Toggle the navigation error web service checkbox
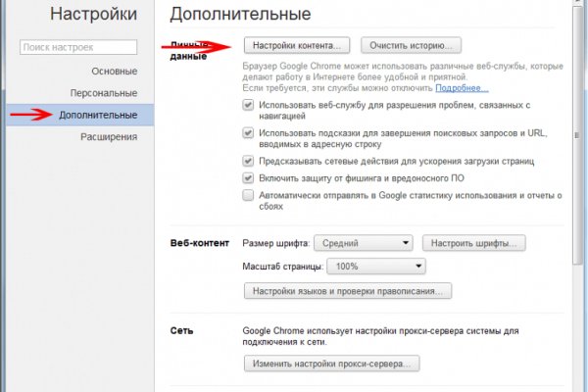Viewport: 588px width, 392px height. coord(249,105)
